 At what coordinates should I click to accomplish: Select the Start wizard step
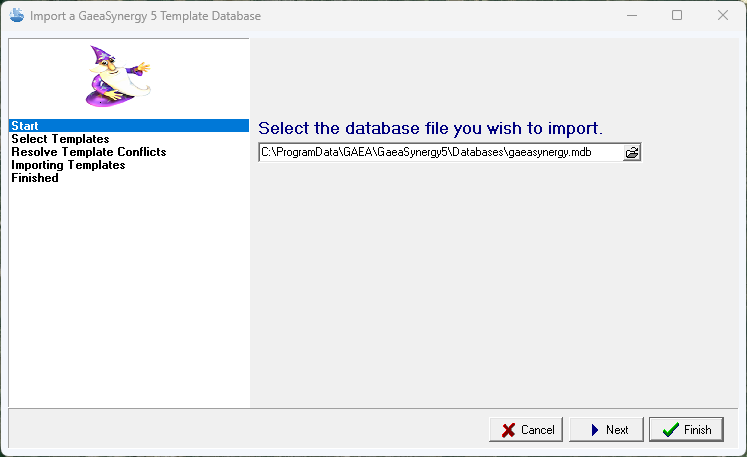tap(24, 126)
